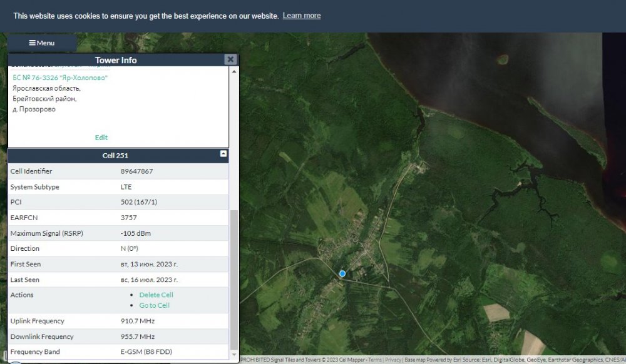626x364 pixels.
Task: Select Cell Identifier value 89647867
Action: pyautogui.click(x=136, y=171)
